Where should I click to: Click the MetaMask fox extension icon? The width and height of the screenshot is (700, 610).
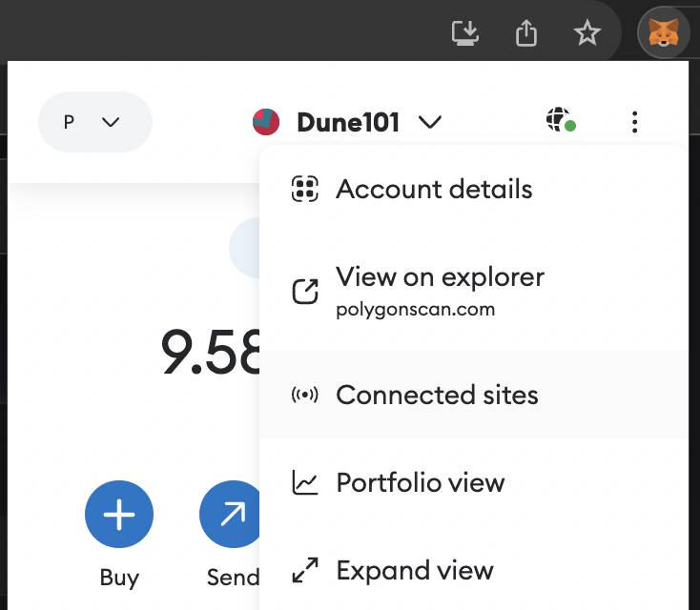click(x=664, y=32)
